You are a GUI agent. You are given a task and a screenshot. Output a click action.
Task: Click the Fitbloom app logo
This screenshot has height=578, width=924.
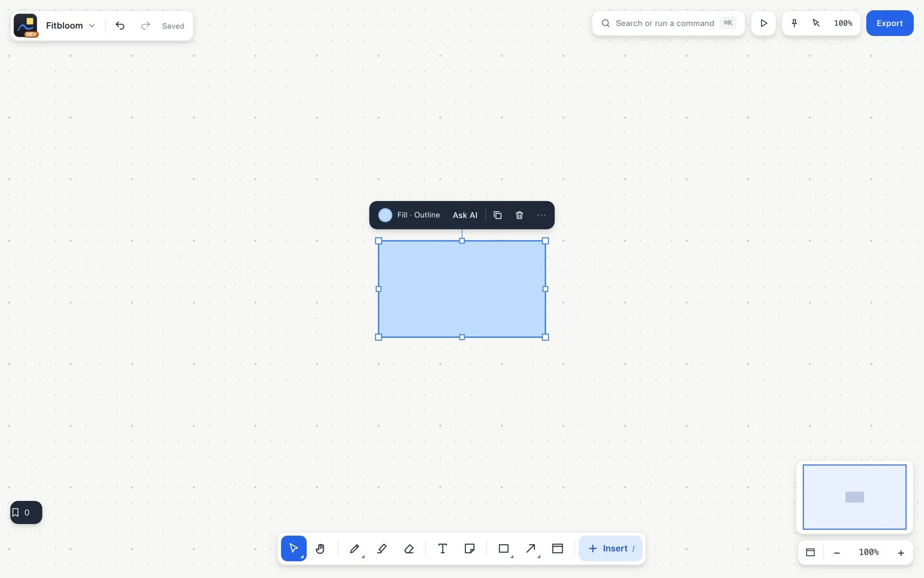coord(26,26)
